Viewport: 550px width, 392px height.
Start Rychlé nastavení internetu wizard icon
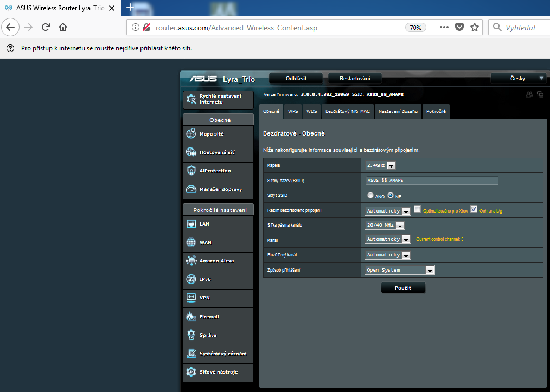[191, 99]
